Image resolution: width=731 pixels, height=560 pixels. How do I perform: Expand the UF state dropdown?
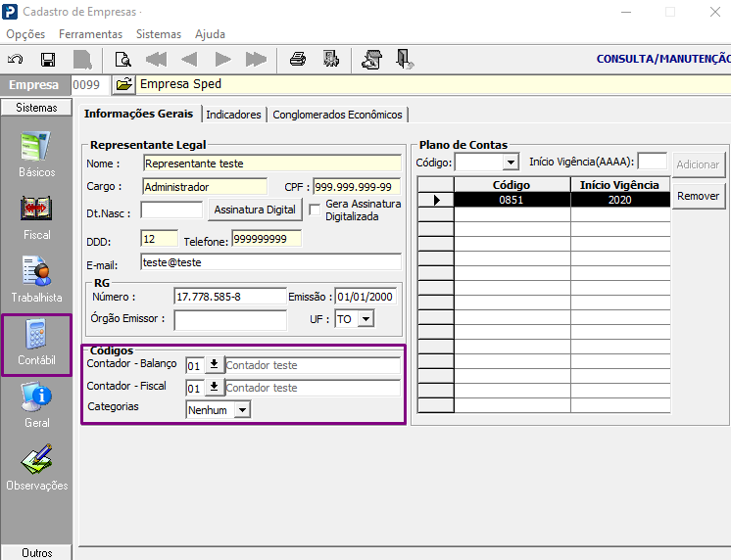point(365,319)
